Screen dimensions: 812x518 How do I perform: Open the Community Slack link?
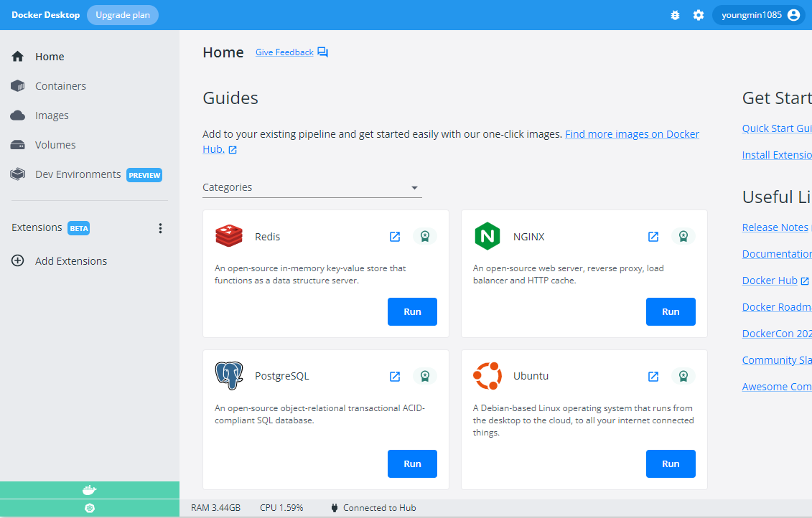click(777, 360)
